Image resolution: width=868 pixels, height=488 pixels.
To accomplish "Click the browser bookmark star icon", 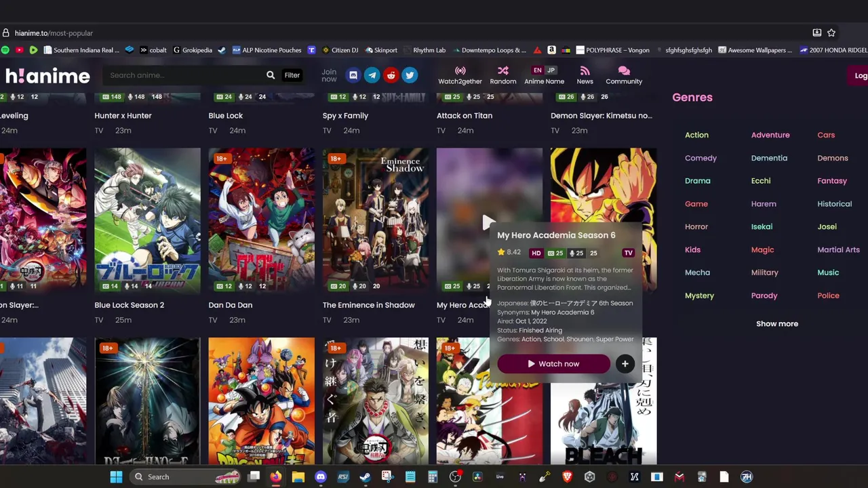I will [831, 33].
